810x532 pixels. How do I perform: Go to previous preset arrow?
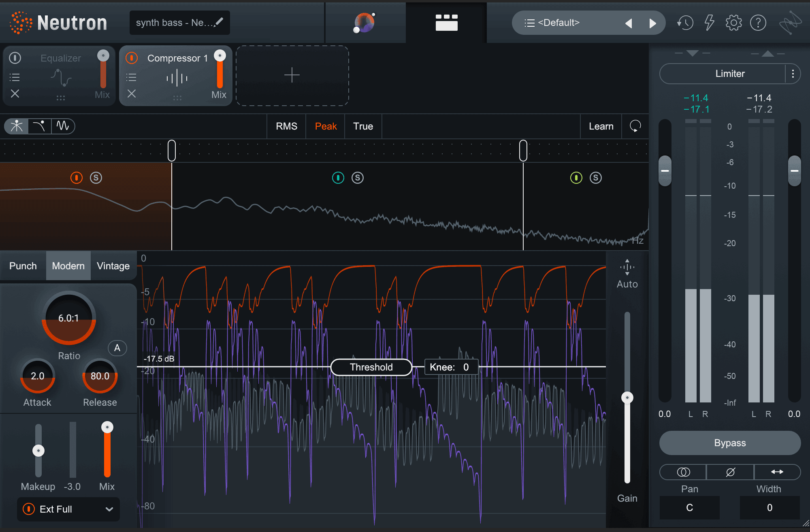click(x=629, y=23)
